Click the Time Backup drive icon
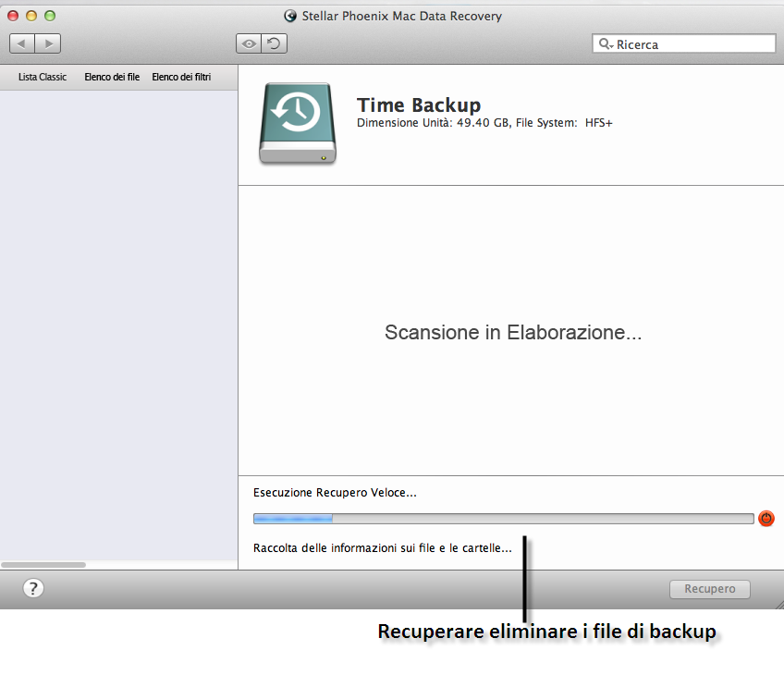 coord(298,124)
